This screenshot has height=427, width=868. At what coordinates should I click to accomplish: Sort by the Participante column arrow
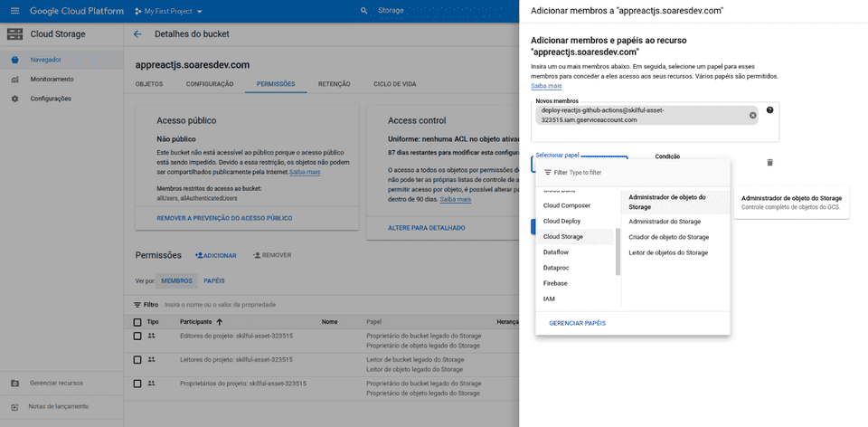[220, 321]
